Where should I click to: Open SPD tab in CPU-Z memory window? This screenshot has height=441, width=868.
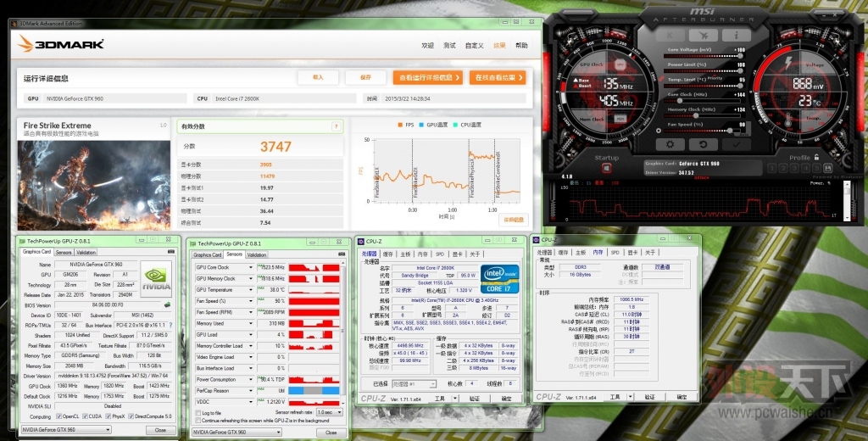click(x=615, y=253)
